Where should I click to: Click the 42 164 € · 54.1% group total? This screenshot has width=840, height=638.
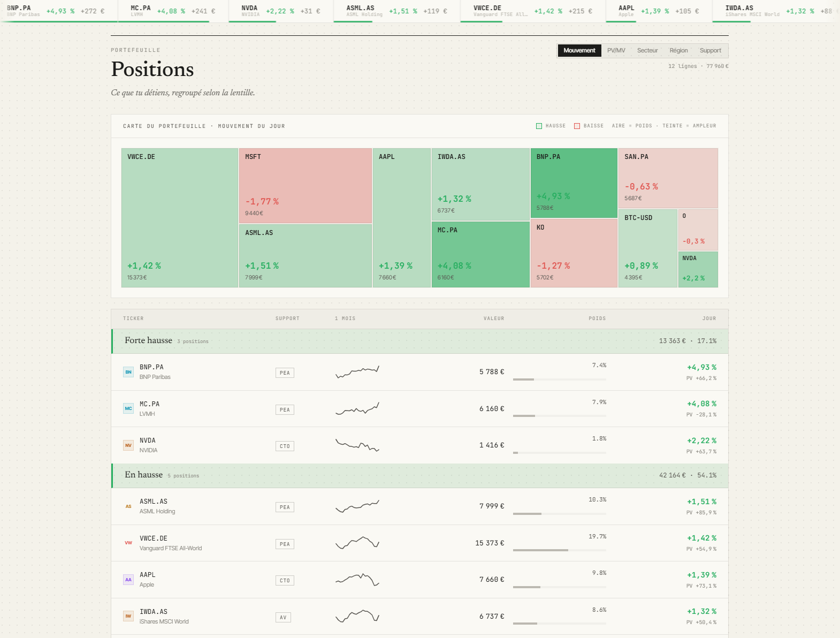[x=688, y=475]
